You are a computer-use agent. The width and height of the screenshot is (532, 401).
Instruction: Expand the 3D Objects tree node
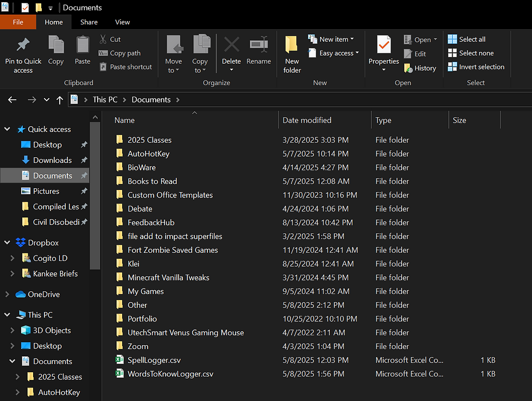pyautogui.click(x=12, y=330)
